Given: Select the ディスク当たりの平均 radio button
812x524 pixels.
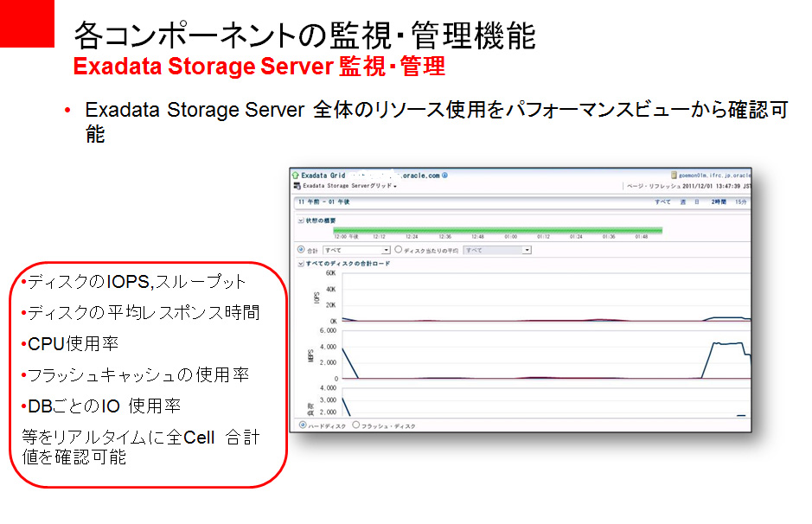Looking at the screenshot, I should (399, 250).
